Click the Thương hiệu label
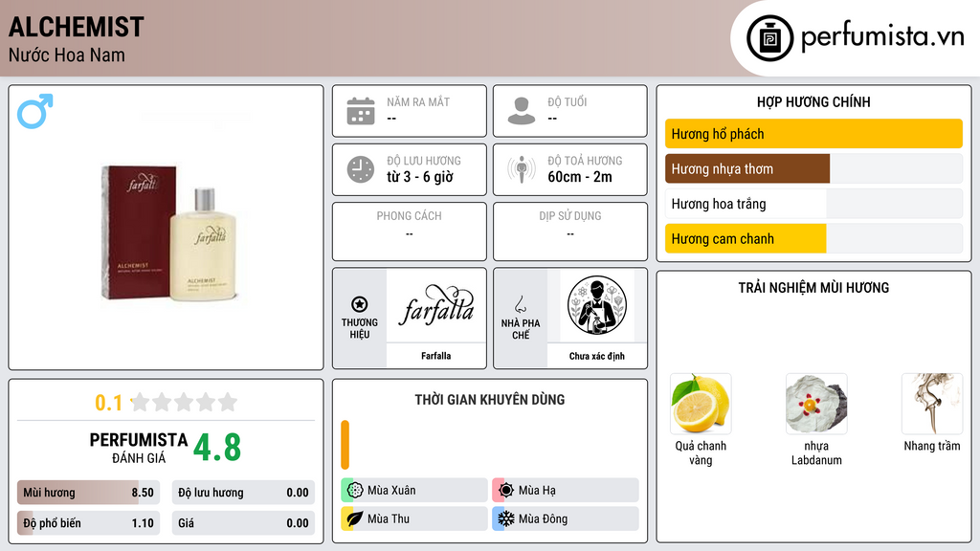The width and height of the screenshot is (980, 551). 360,329
